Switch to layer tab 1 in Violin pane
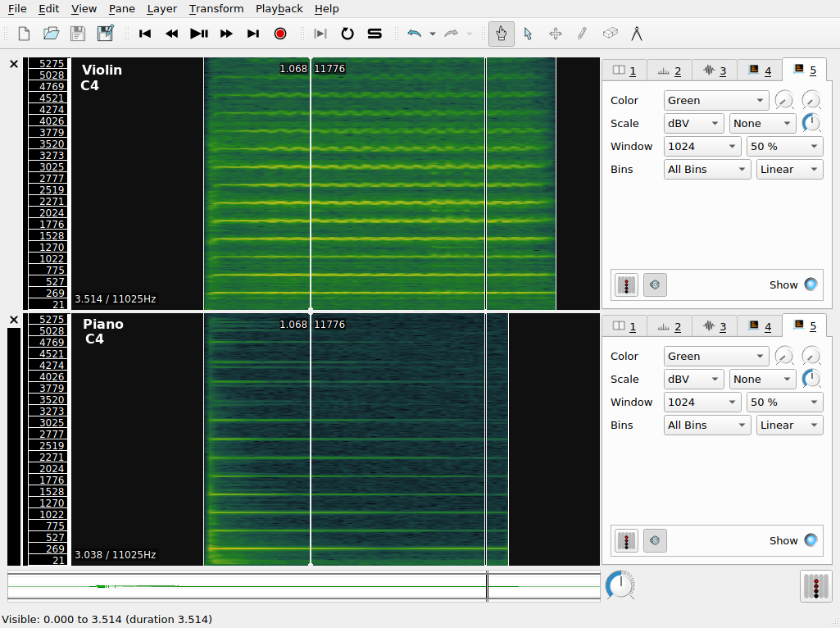Viewport: 840px width, 628px height. (624, 71)
